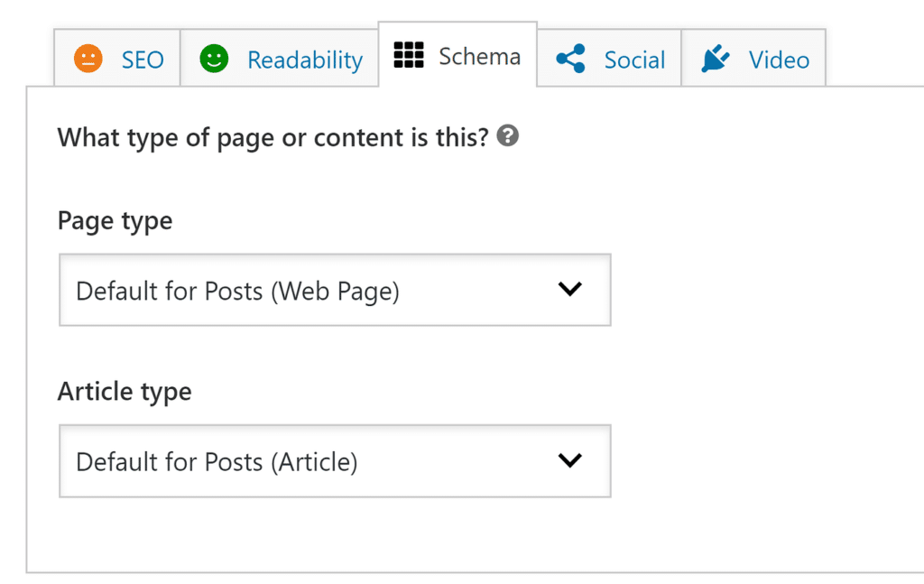Expand the Default for Posts (Web Page) selector
Image resolution: width=924 pixels, height=584 pixels.
pos(334,290)
